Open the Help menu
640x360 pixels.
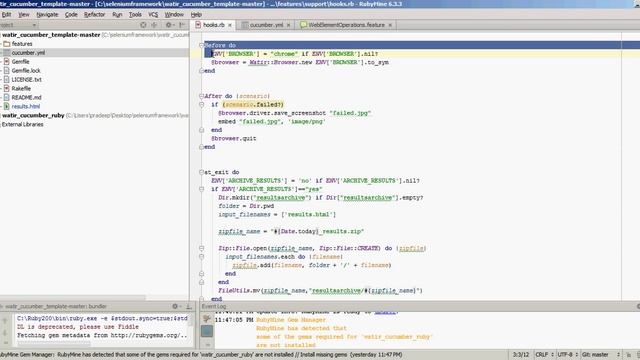point(196,14)
